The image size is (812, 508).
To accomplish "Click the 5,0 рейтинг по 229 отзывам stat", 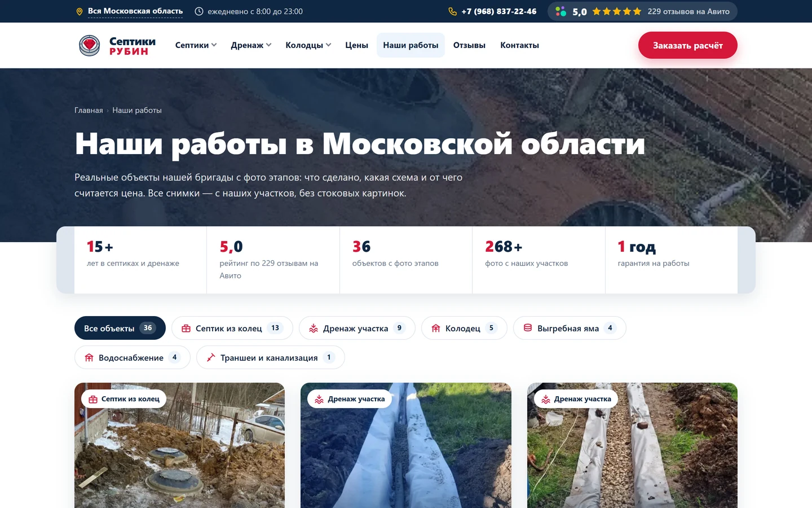I will pyautogui.click(x=273, y=260).
